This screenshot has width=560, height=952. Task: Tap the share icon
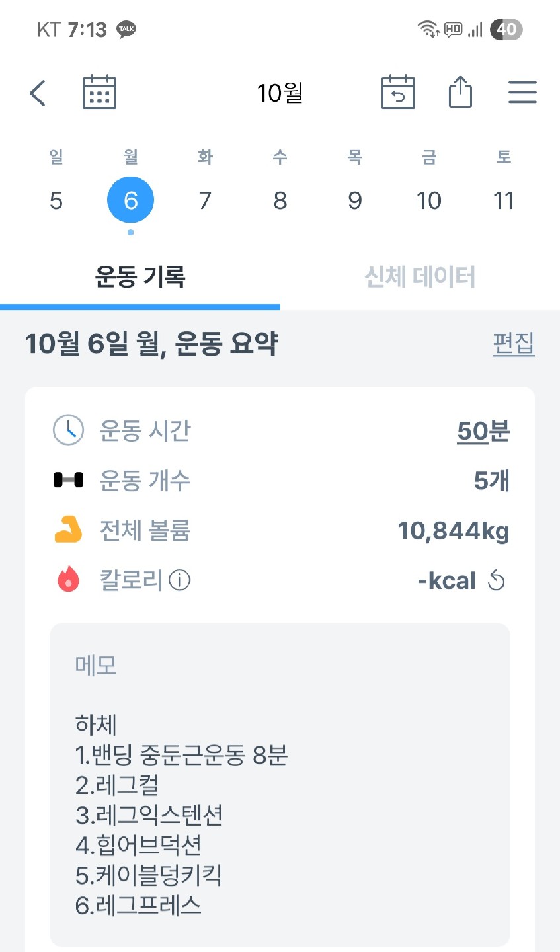[460, 92]
